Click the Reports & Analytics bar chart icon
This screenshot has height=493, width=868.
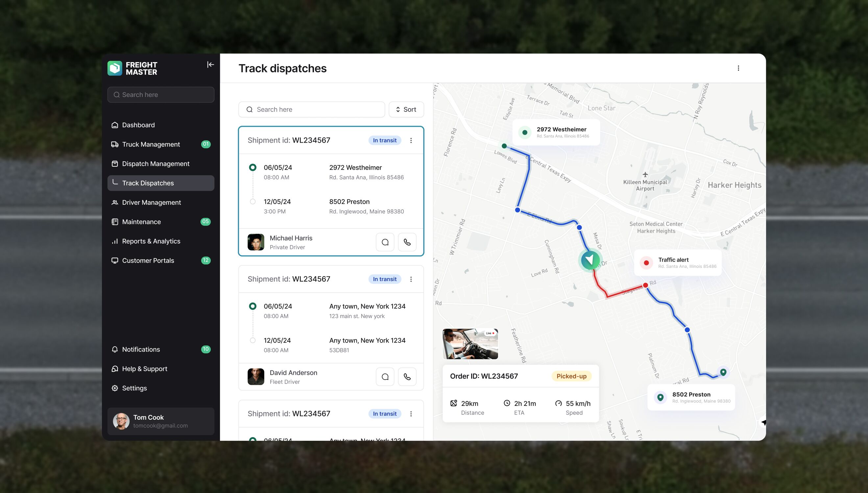(115, 241)
